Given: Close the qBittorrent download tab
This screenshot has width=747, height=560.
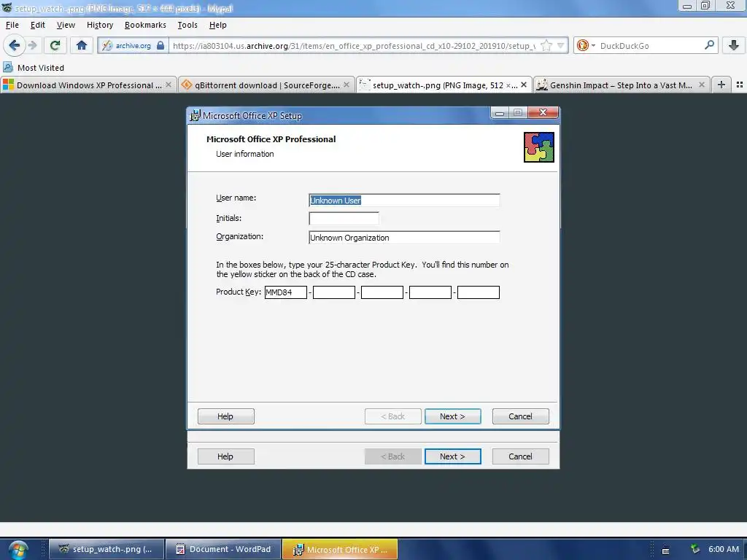Looking at the screenshot, I should point(347,85).
